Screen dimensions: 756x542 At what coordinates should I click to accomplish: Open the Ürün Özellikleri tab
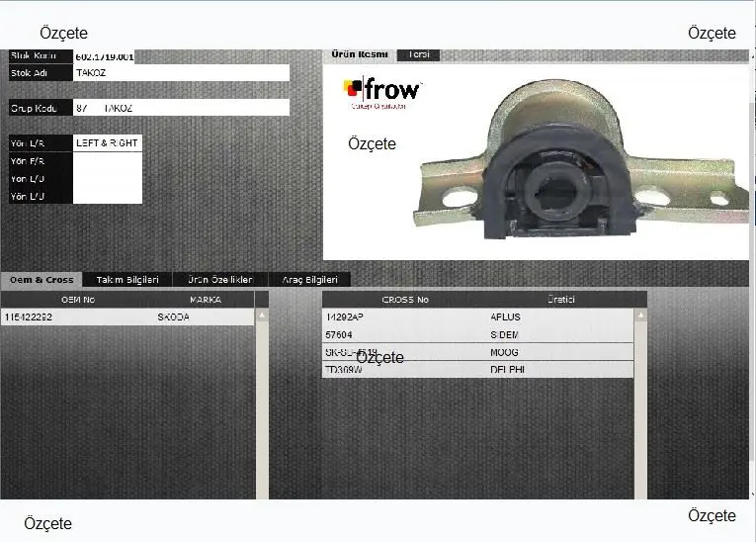coord(219,280)
